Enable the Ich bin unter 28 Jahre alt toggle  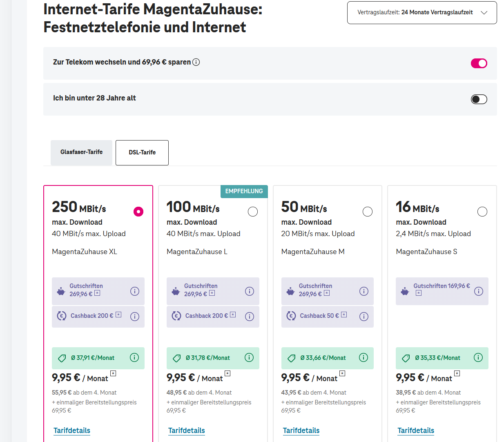click(x=479, y=99)
